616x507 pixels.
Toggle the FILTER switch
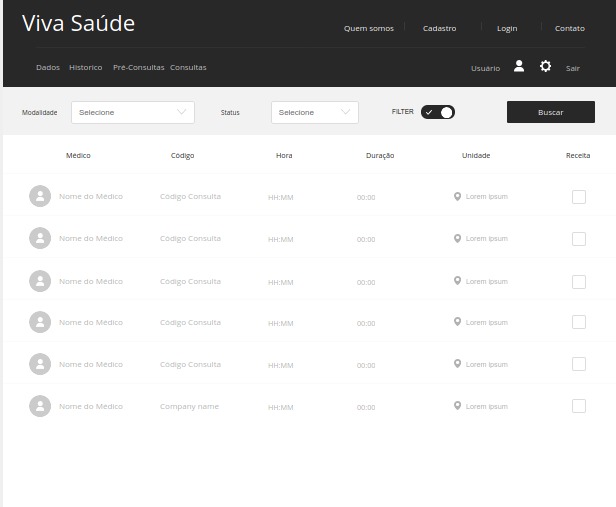pos(438,112)
